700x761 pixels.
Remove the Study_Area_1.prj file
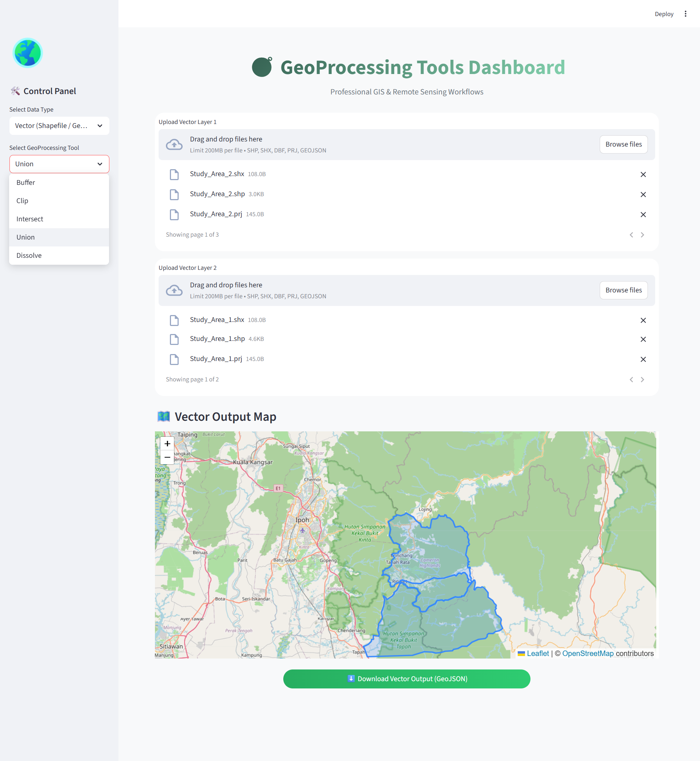(643, 359)
